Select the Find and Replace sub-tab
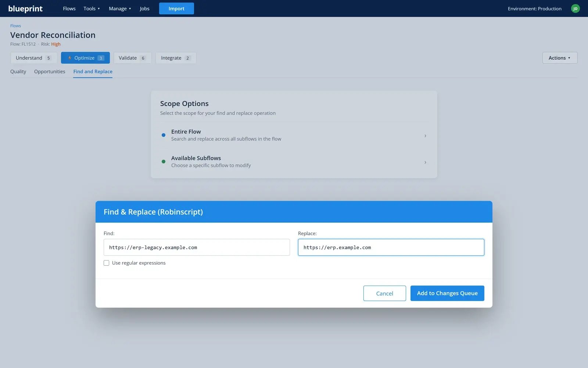The height and width of the screenshot is (368, 588). (93, 71)
